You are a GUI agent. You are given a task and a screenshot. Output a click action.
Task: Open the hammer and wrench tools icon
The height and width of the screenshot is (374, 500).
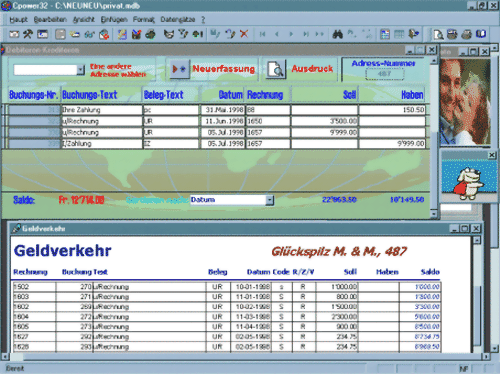[x=28, y=34]
